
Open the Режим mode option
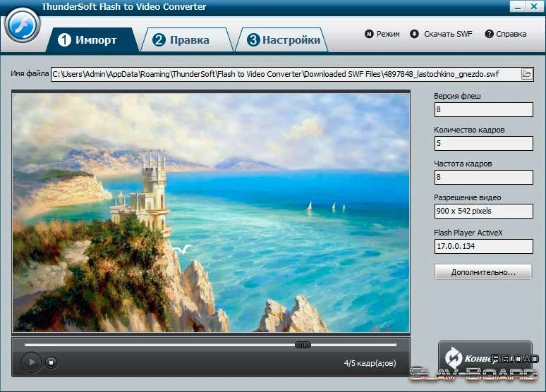click(x=382, y=34)
